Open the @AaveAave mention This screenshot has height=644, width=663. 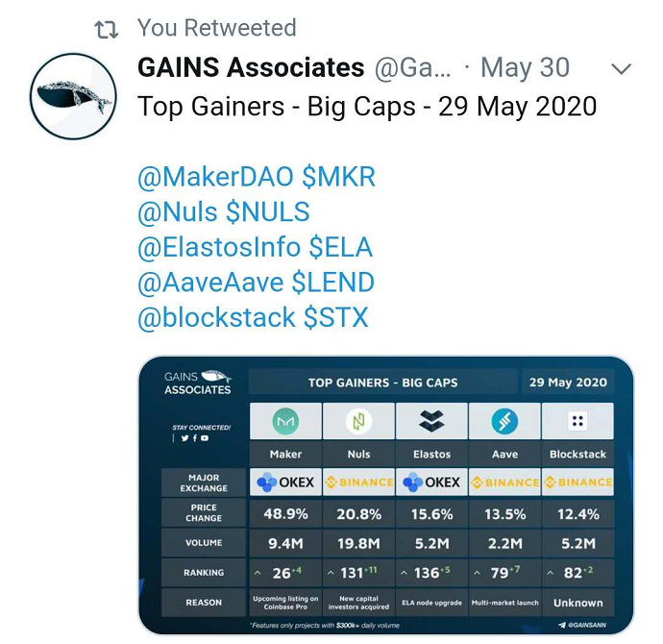click(x=210, y=283)
